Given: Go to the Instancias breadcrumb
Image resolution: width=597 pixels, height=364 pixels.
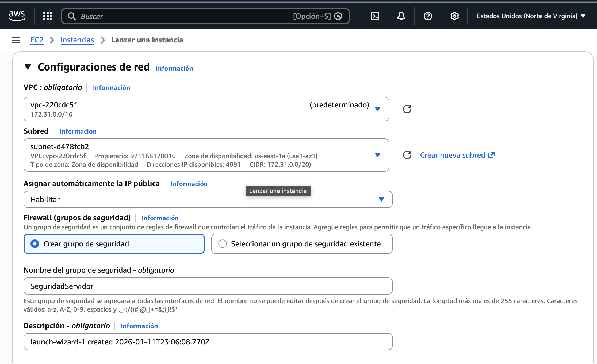Looking at the screenshot, I should pyautogui.click(x=77, y=40).
